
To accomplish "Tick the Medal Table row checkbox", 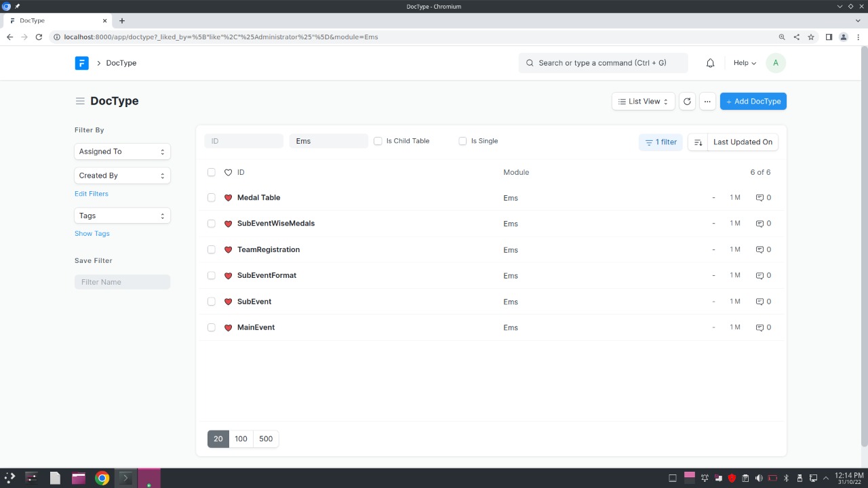I will click(x=212, y=198).
